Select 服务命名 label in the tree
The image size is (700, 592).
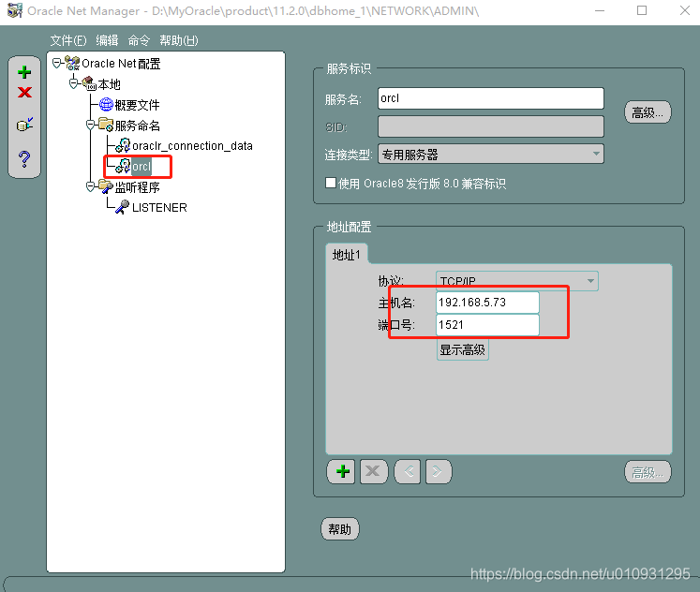click(x=137, y=126)
